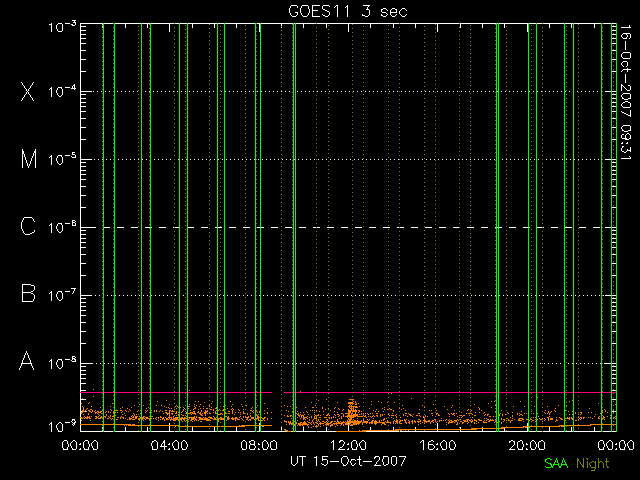Screen dimensions: 640x480
Task: Click the data gap in the magenta line
Action: tap(278, 392)
